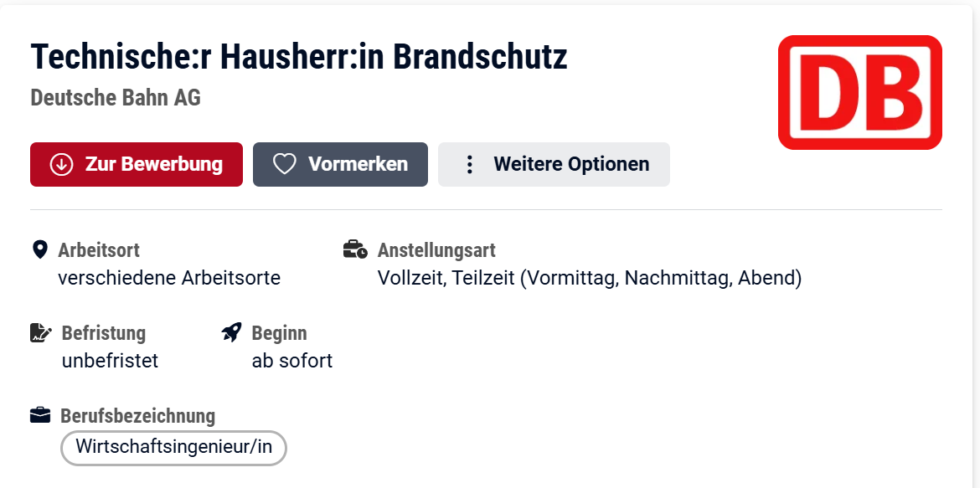
Task: Open the Weitere Optionen menu
Action: (554, 164)
